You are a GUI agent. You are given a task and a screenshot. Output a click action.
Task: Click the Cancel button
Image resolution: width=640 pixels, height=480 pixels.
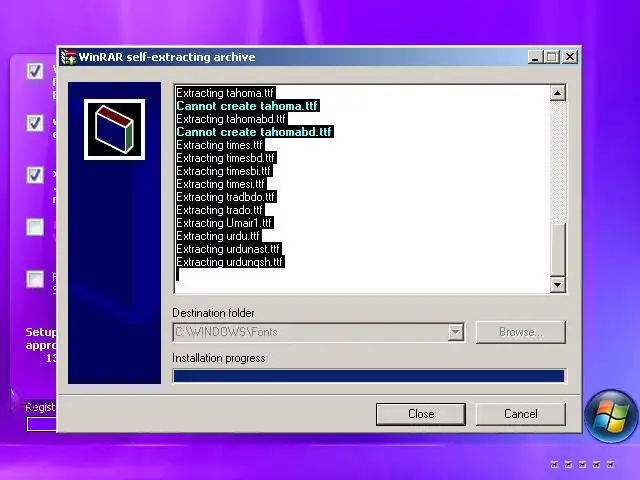520,414
